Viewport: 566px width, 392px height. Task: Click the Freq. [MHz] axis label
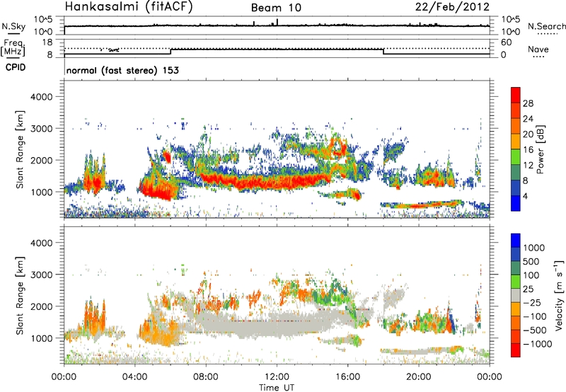pos(13,48)
